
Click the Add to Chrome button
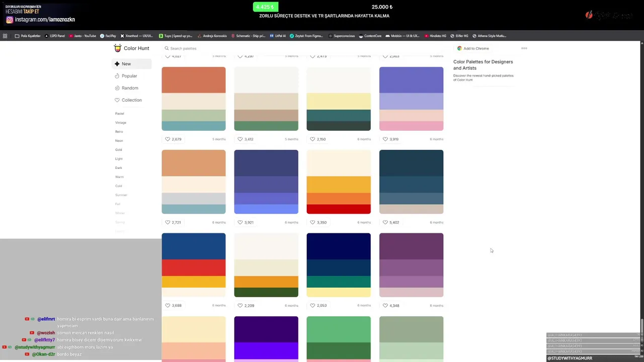point(473,48)
